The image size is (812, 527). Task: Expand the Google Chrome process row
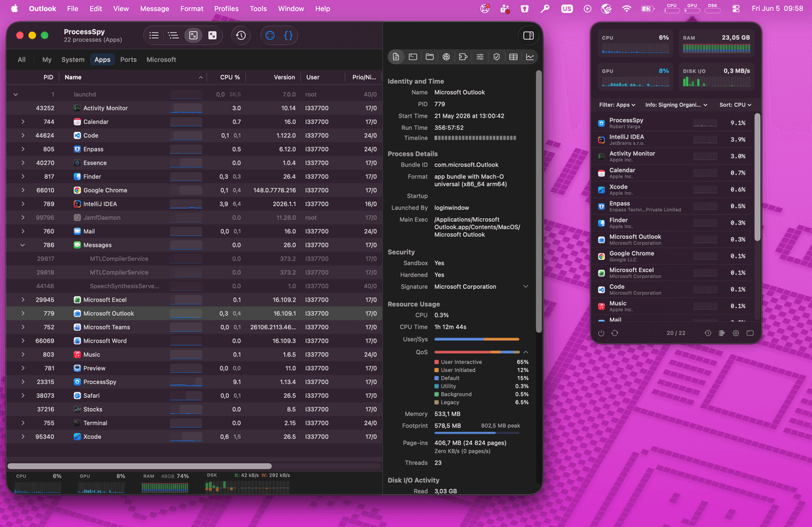tap(23, 190)
